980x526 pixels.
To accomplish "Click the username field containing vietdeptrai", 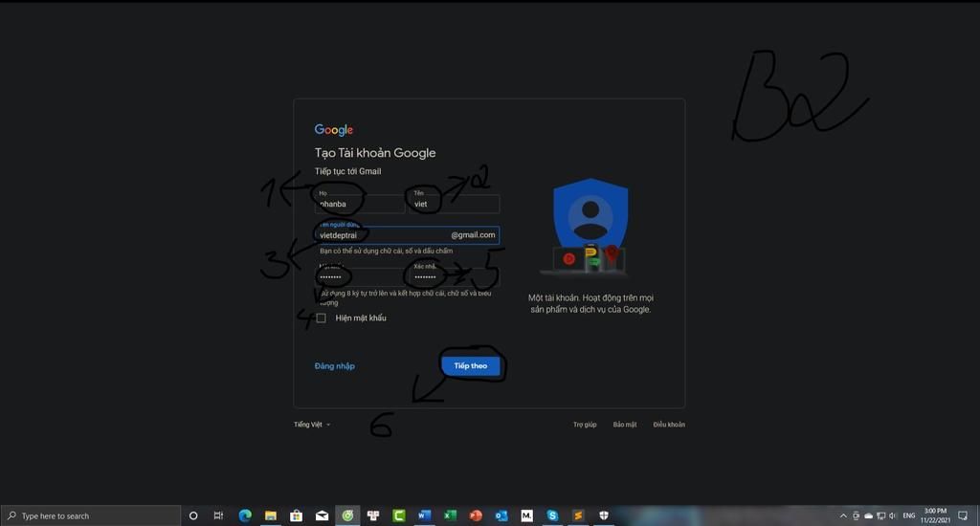I will pos(407,235).
